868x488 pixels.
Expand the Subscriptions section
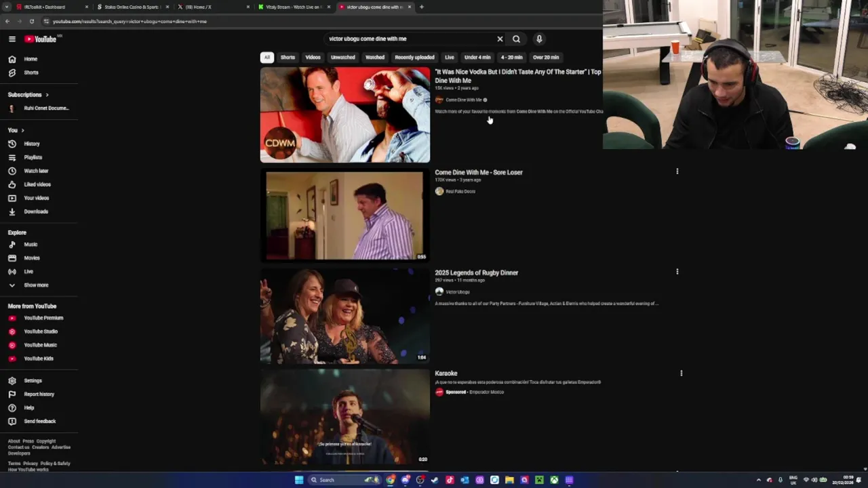coord(28,95)
